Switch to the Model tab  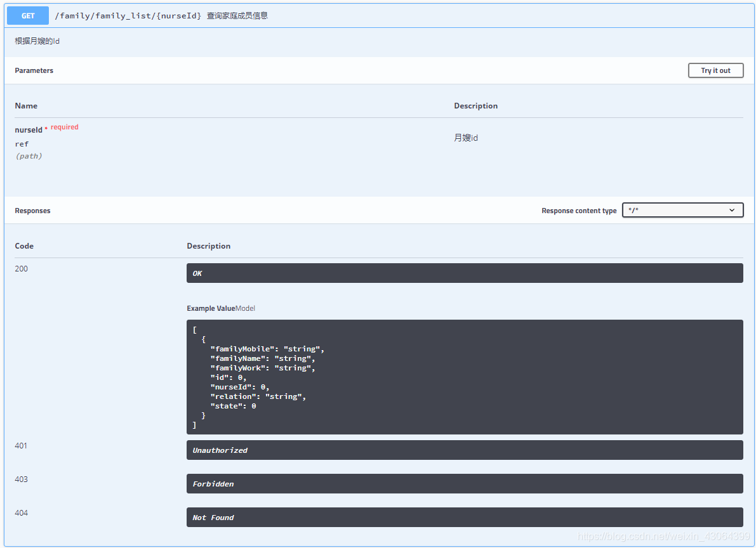coord(245,308)
